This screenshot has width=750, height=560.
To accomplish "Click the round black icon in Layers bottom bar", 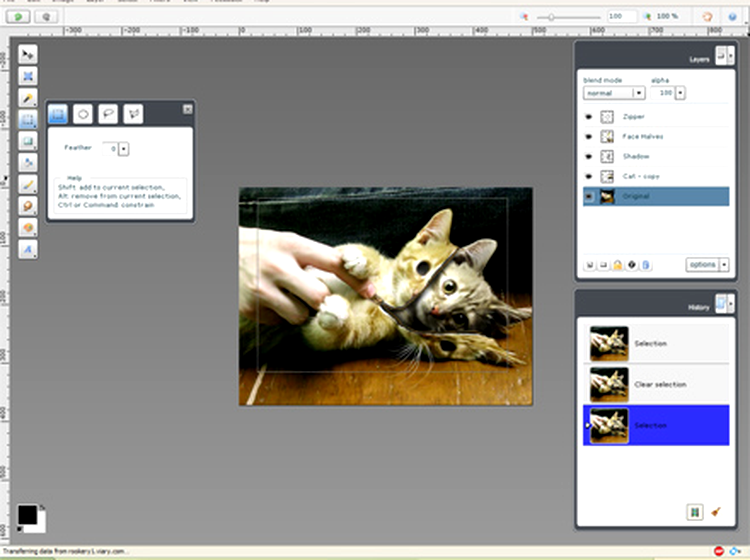I will (632, 264).
